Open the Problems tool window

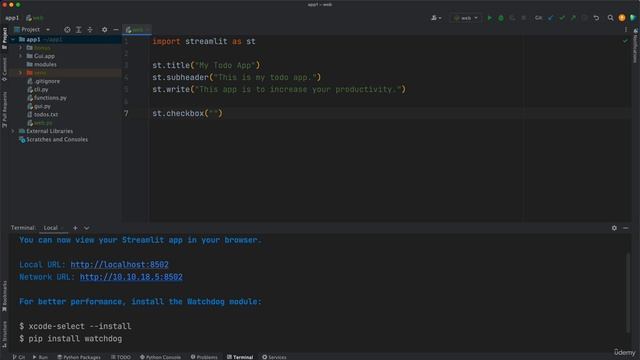pos(204,357)
